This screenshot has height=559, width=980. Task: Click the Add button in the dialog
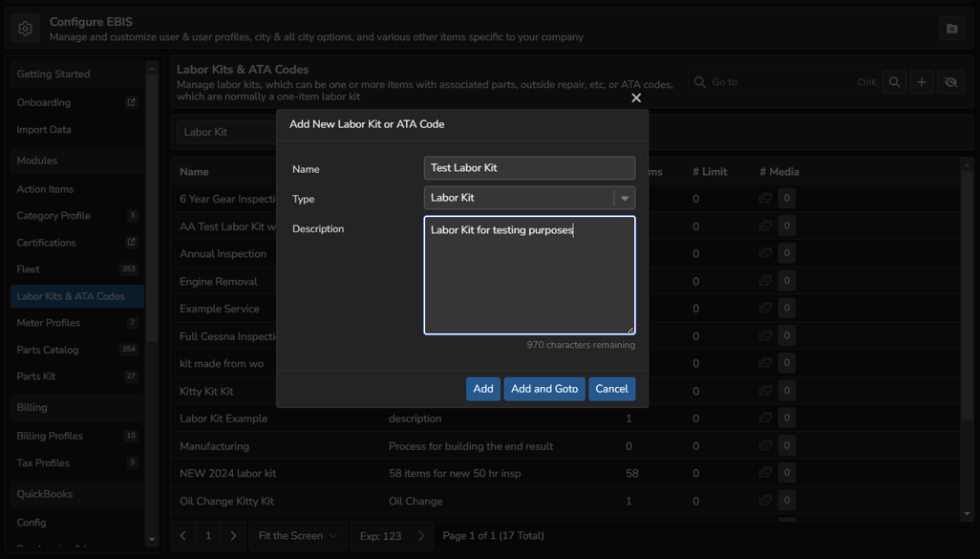[x=483, y=389]
